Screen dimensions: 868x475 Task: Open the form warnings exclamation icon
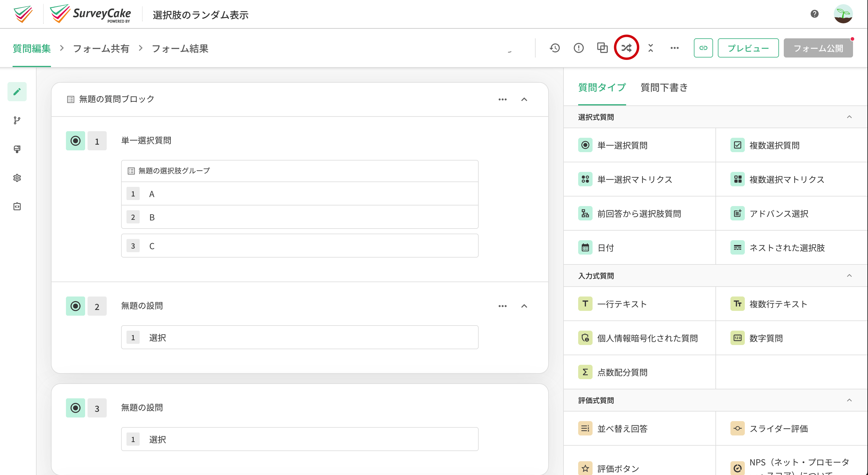[578, 48]
